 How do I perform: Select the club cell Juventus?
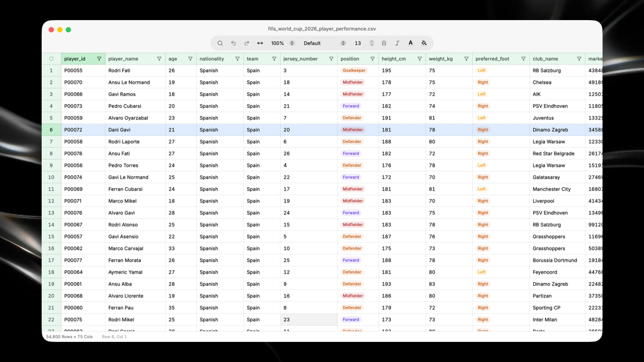[557, 118]
